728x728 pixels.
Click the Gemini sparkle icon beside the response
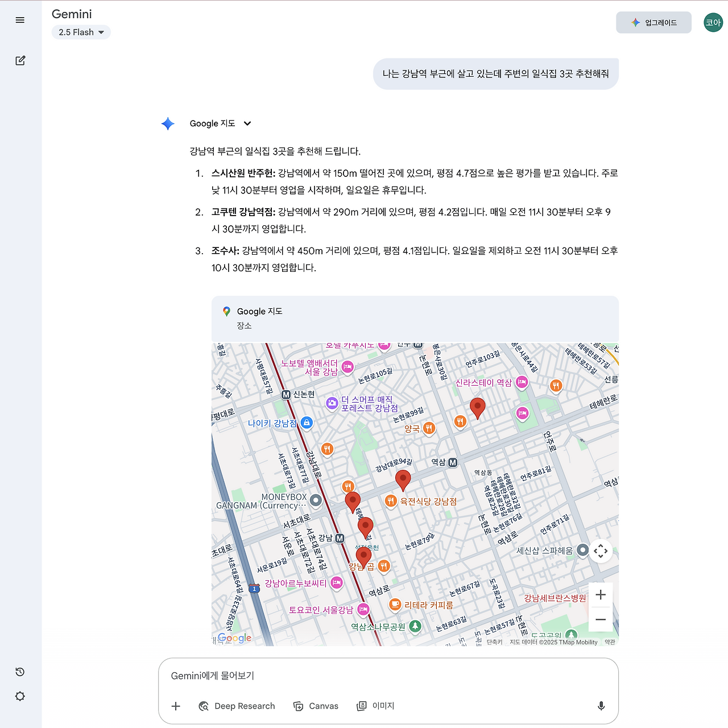click(168, 123)
